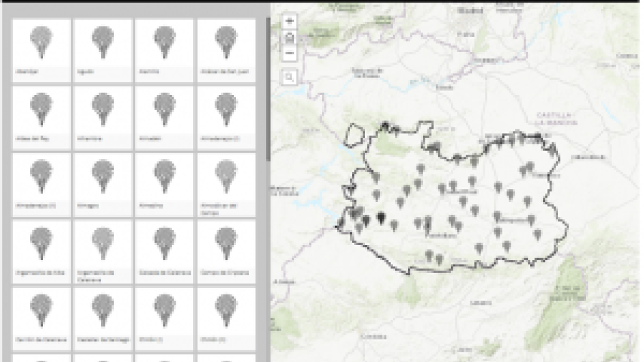Select the Castellar de Santiago tile
This screenshot has height=362, width=644.
click(103, 318)
